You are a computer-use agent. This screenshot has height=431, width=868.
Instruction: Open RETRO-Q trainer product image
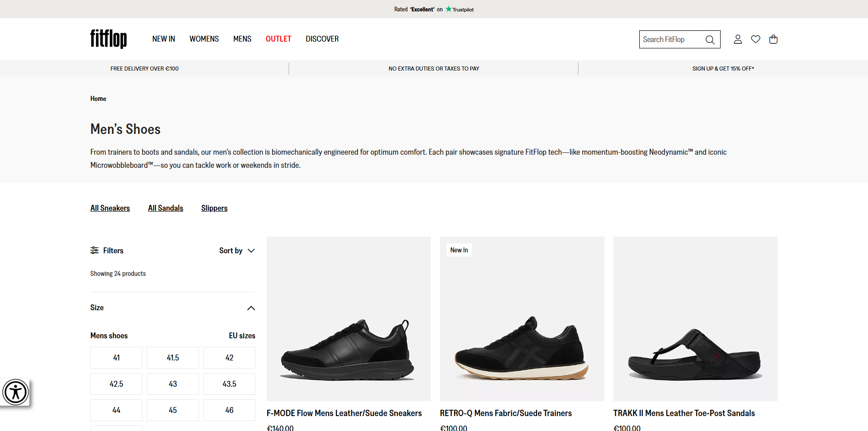(522, 319)
